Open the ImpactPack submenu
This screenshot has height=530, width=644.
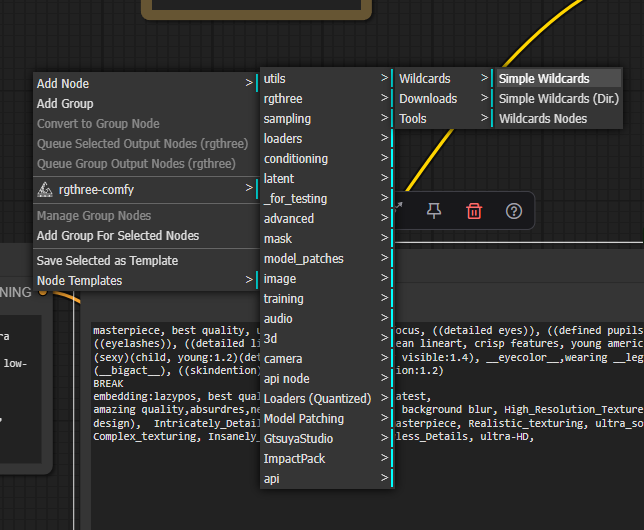tap(327, 459)
